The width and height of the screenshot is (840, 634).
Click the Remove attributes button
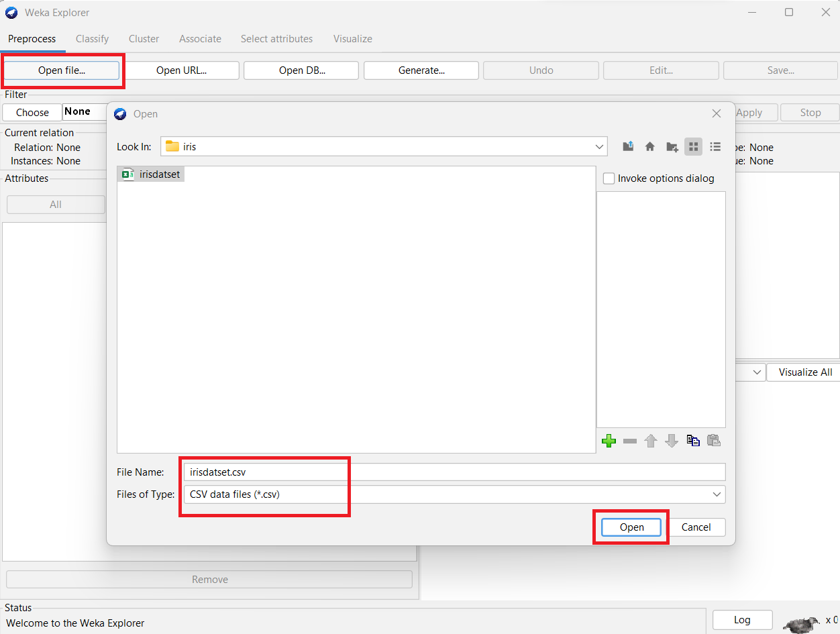click(210, 580)
